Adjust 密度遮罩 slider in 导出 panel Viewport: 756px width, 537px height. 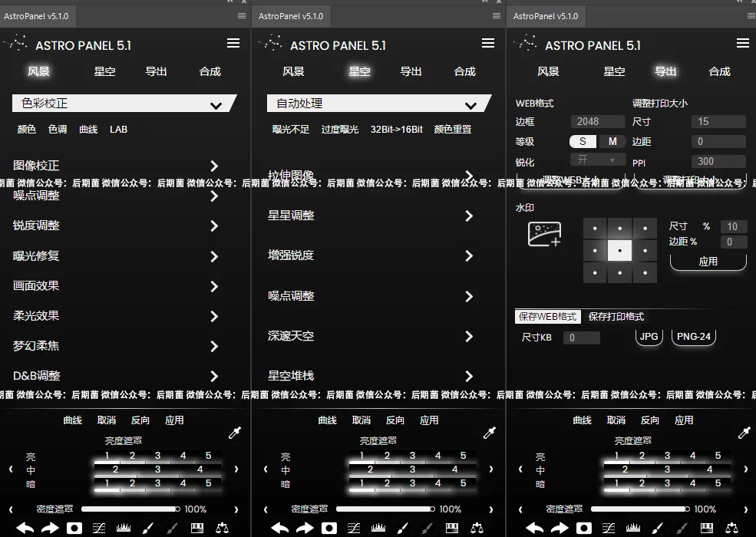(x=640, y=509)
